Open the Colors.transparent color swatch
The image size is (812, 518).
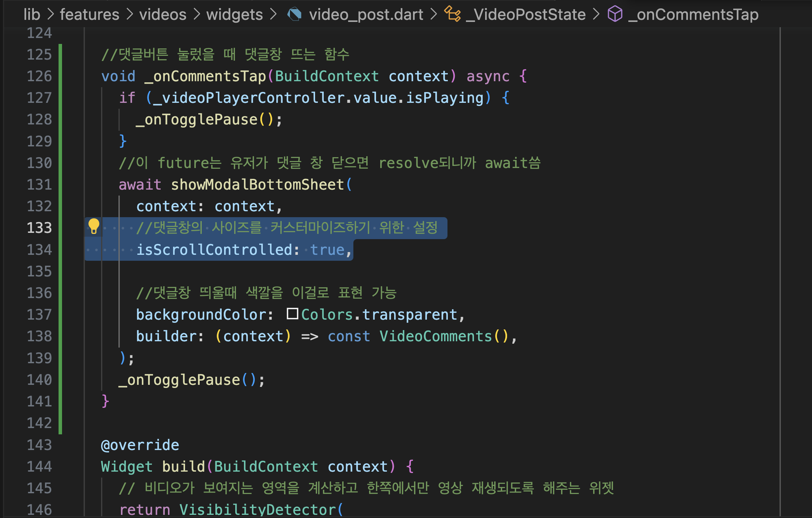click(292, 314)
